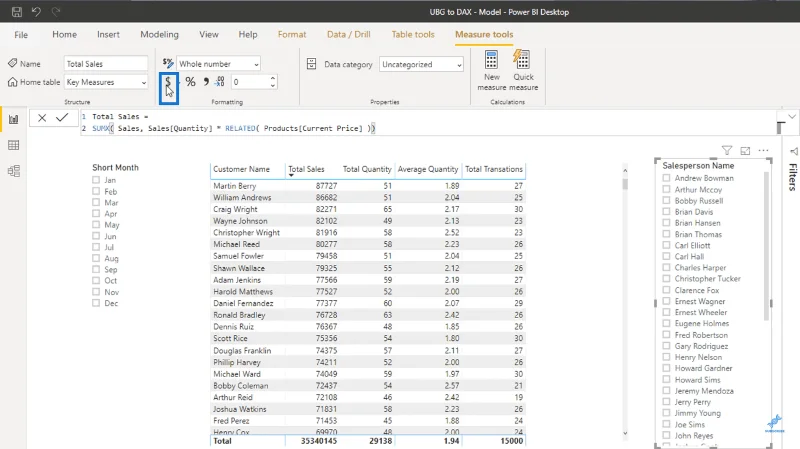The image size is (800, 449).
Task: Click the Help ribbon tab
Action: [247, 34]
